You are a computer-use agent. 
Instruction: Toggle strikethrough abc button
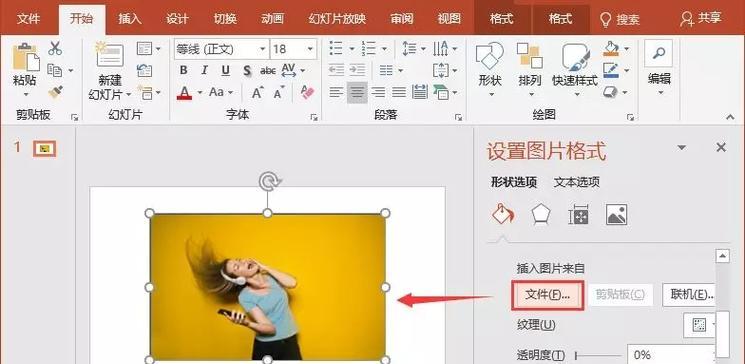[268, 70]
